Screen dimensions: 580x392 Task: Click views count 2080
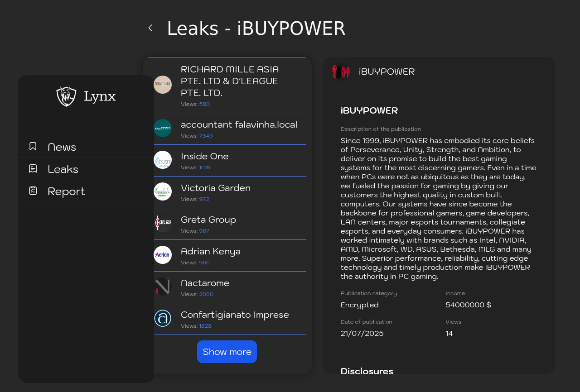point(206,294)
